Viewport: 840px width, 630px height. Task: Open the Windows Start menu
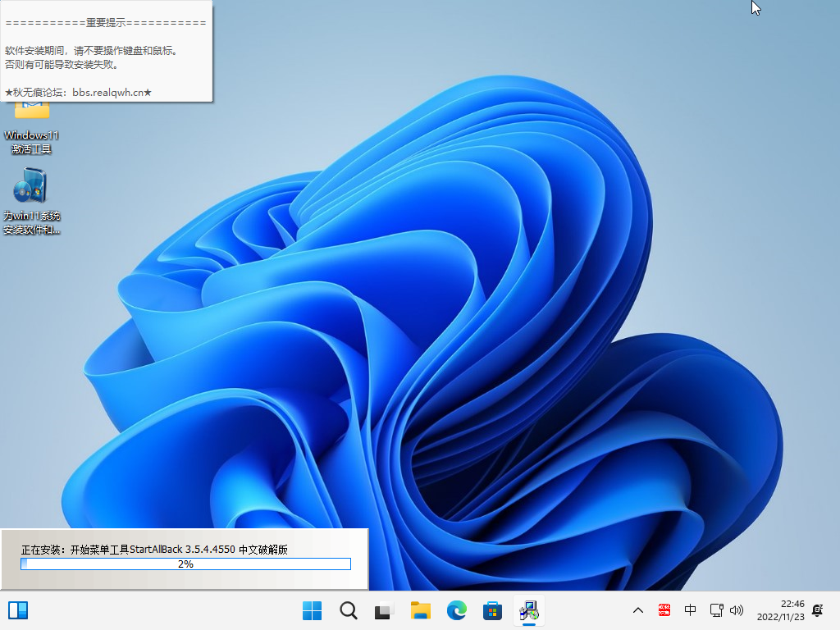click(312, 610)
